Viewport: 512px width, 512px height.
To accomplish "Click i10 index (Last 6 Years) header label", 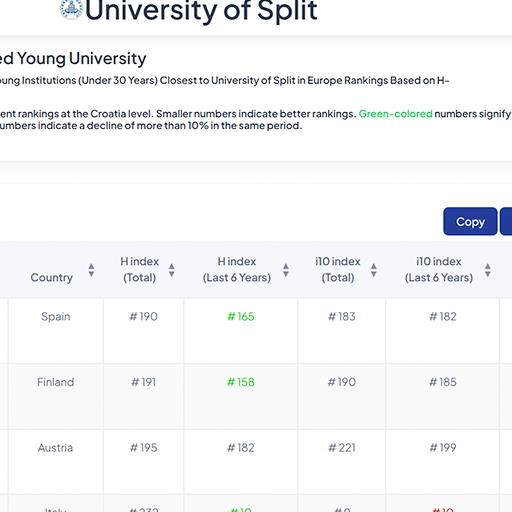I will point(439,269).
